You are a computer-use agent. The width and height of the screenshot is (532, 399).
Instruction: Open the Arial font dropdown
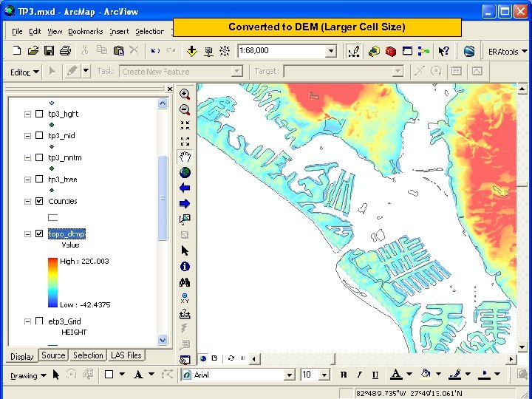pyautogui.click(x=290, y=375)
